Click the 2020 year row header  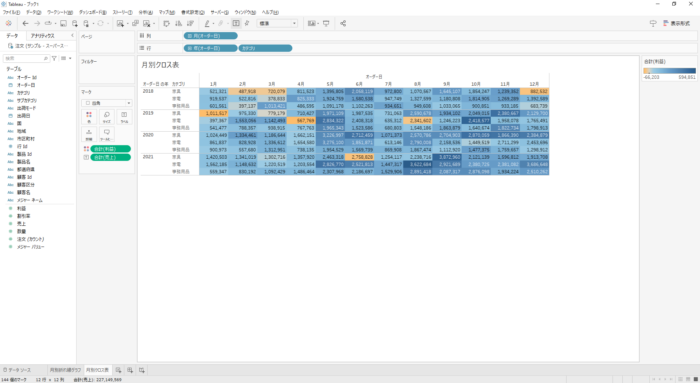pos(148,134)
